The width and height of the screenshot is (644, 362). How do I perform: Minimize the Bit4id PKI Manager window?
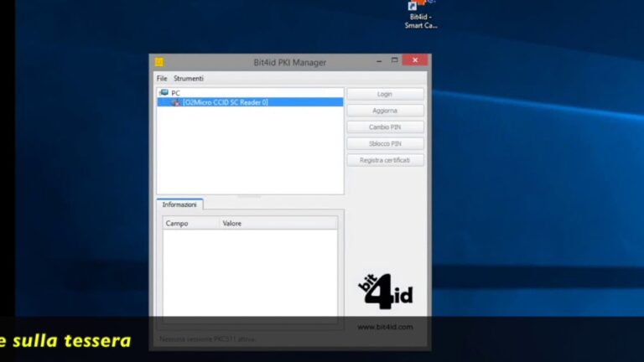pyautogui.click(x=379, y=60)
